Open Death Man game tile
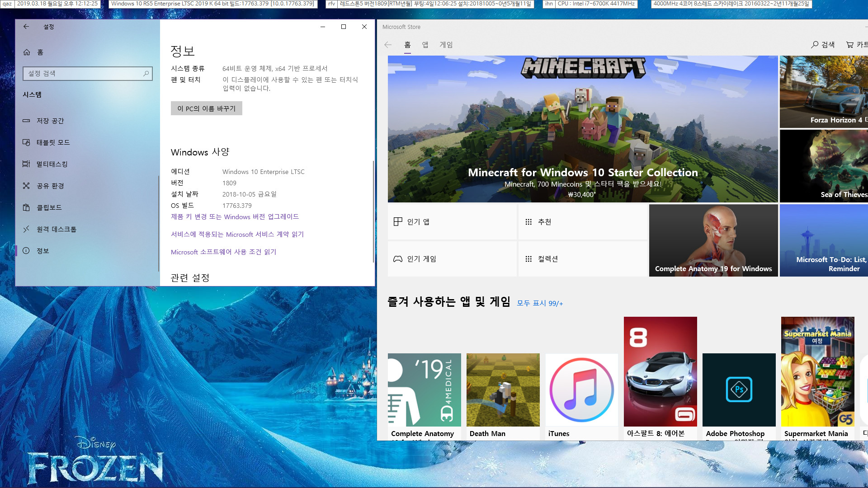 pyautogui.click(x=503, y=397)
